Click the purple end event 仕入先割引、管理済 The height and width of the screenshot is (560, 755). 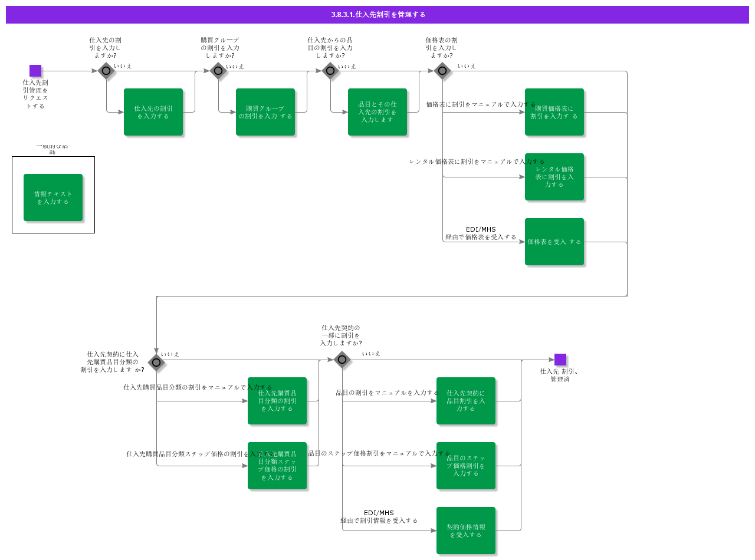pyautogui.click(x=560, y=360)
